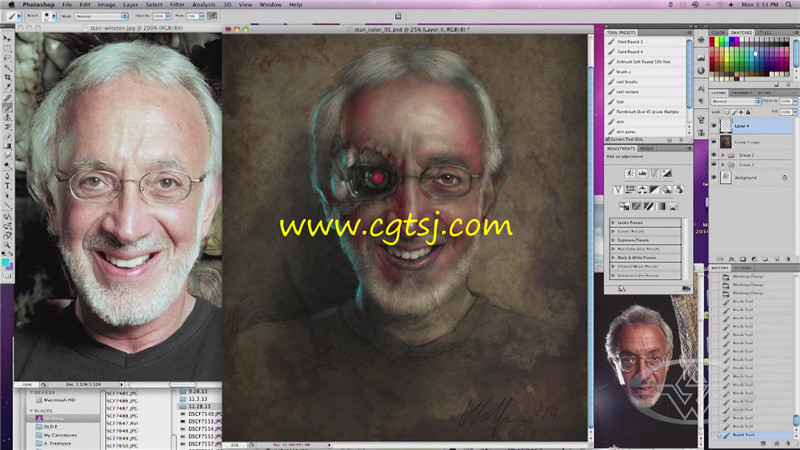800x450 pixels.
Task: Hide Group 2 copy layer visibility
Action: (x=714, y=142)
